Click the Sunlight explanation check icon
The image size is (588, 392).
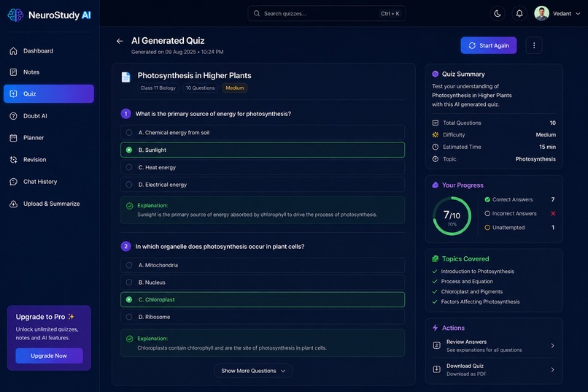click(x=129, y=206)
